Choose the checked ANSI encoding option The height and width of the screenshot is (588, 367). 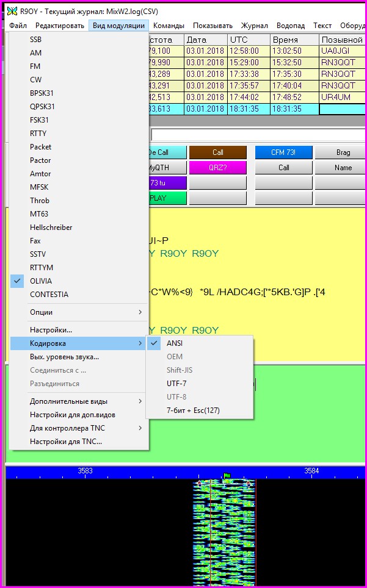pyautogui.click(x=175, y=343)
